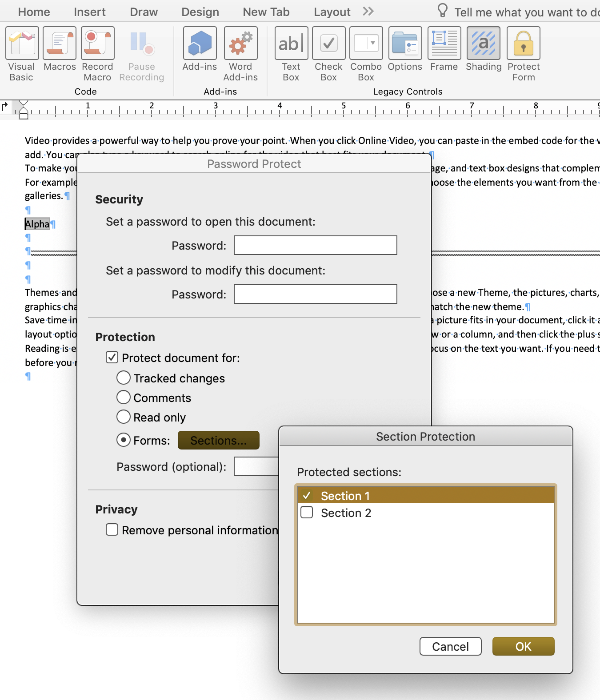
Task: Open the New Tab ribbon tab
Action: [266, 12]
